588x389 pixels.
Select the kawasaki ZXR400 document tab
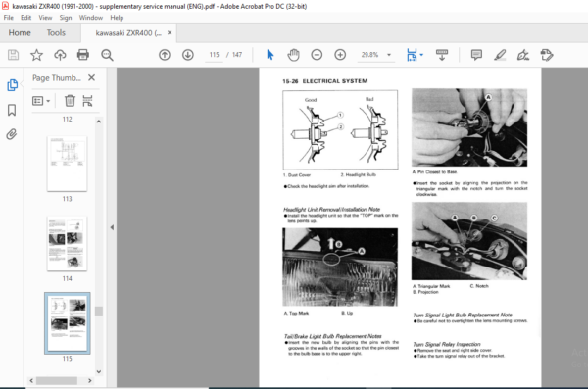click(128, 33)
